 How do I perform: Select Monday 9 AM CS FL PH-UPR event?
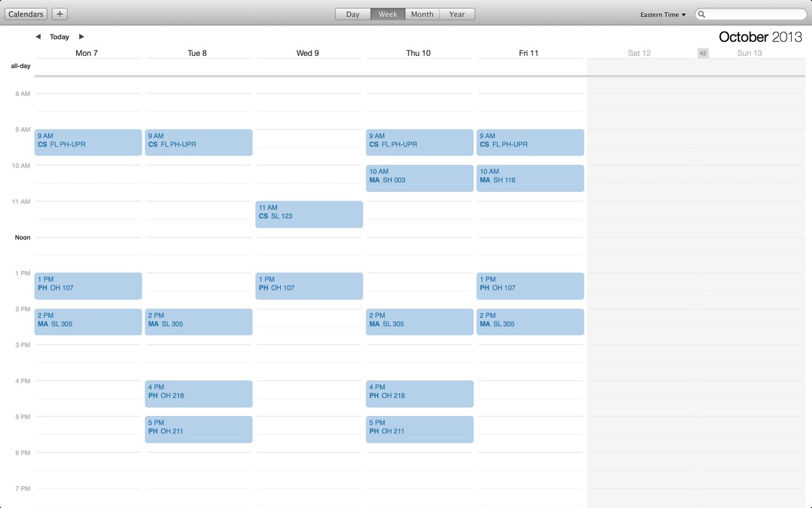point(88,142)
